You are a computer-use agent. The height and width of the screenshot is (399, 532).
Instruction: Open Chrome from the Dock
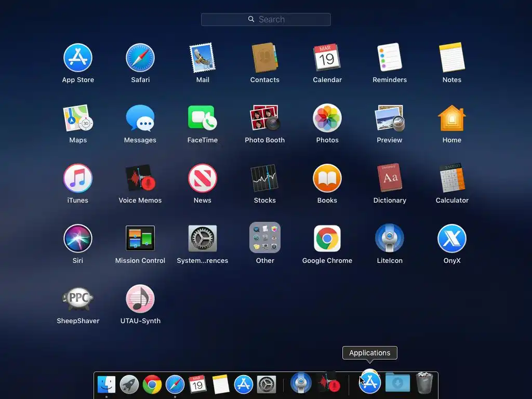coord(152,384)
